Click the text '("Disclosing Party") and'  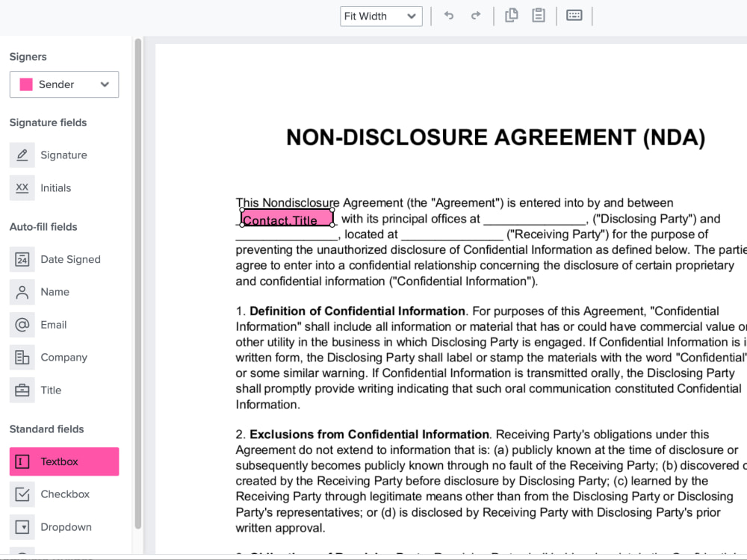tap(657, 219)
